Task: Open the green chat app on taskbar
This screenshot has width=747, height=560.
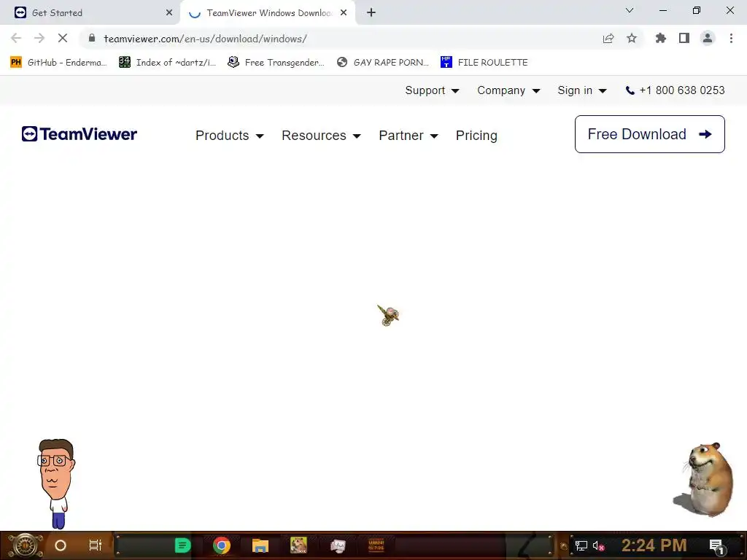Action: [x=182, y=545]
